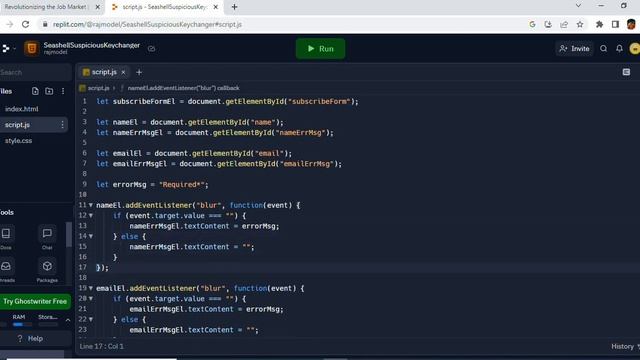Click the site lock icon in address bar
Viewport: 640px width, 360px height.
(45, 24)
